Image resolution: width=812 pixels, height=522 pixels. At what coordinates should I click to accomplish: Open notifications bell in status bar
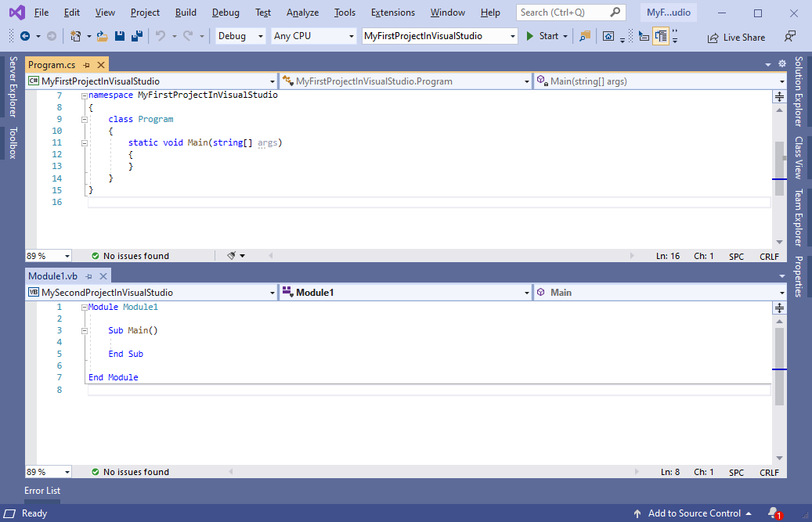[x=774, y=513]
